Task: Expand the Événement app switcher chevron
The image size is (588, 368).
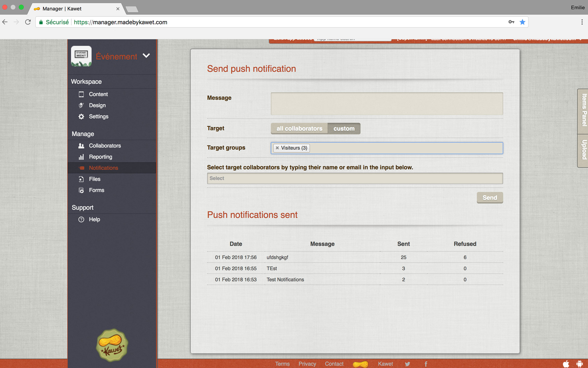Action: (x=146, y=55)
